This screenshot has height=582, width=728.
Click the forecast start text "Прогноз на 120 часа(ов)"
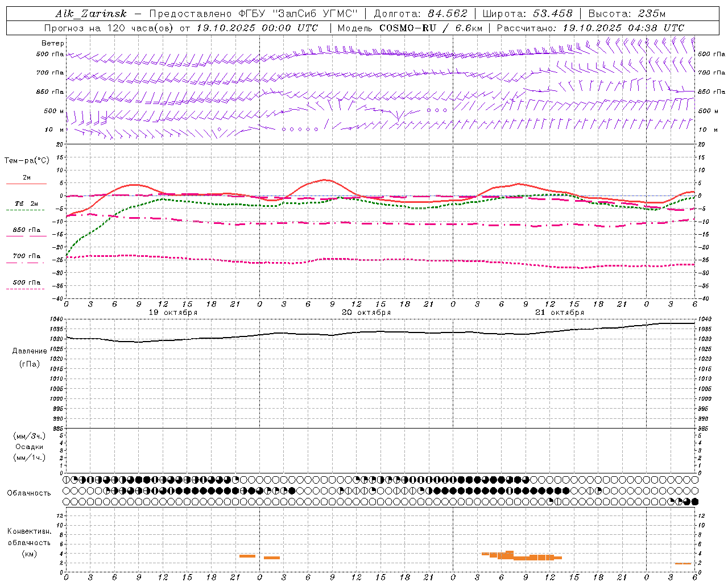click(110, 28)
